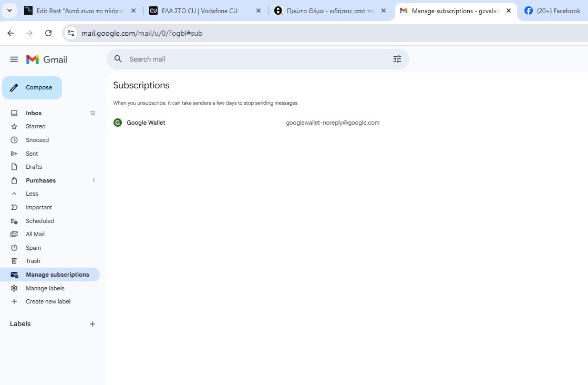
Task: Select Create new label
Action: [48, 301]
